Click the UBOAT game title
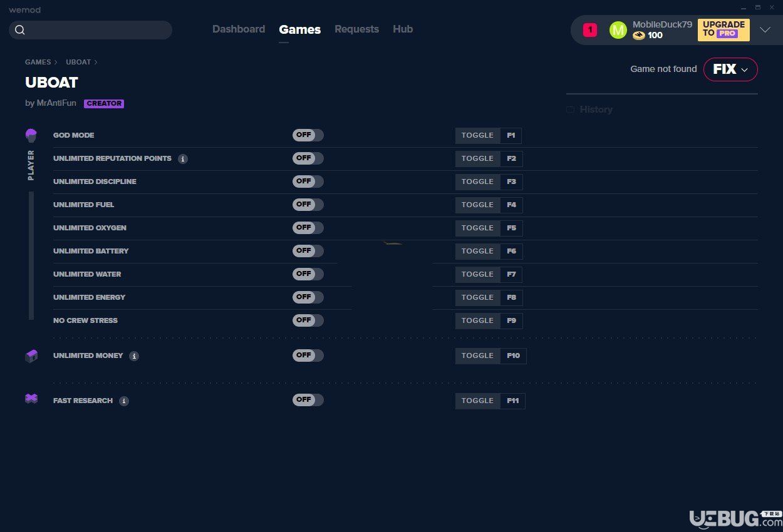 click(51, 83)
